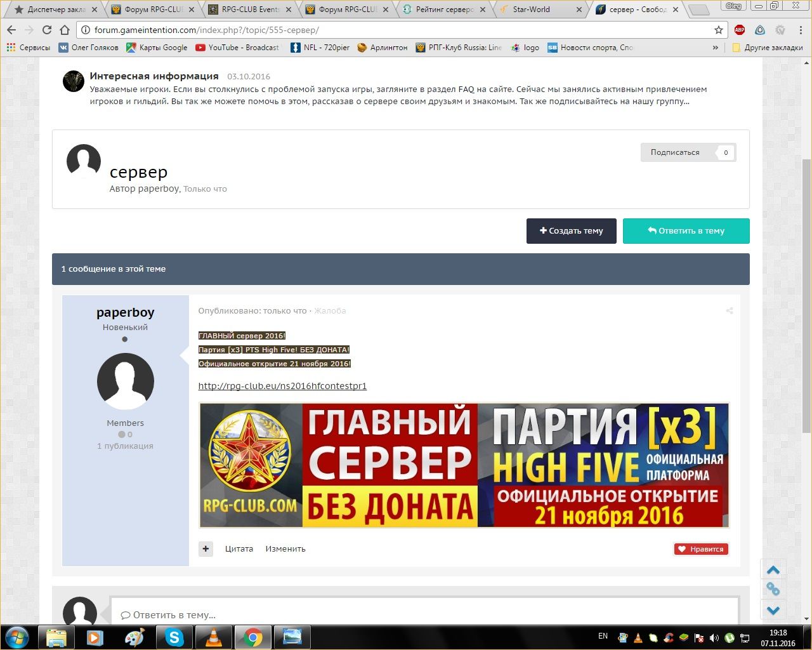Open Windows Explorer from taskbar
The width and height of the screenshot is (812, 650).
tap(56, 637)
